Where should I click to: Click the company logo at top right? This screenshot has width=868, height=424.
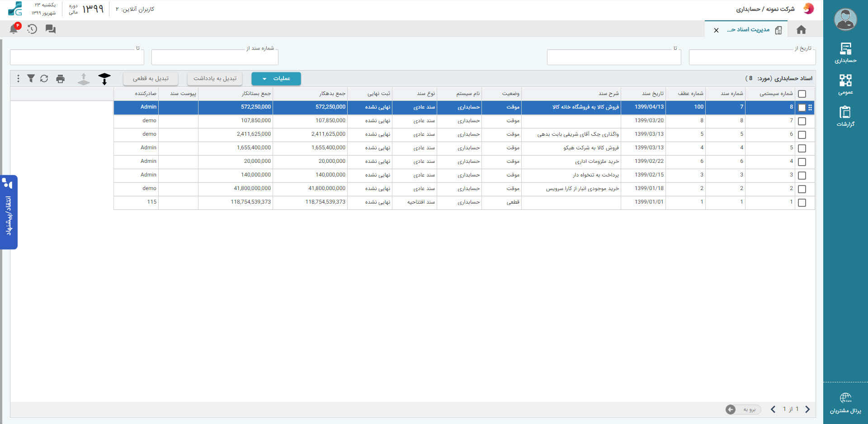808,9
